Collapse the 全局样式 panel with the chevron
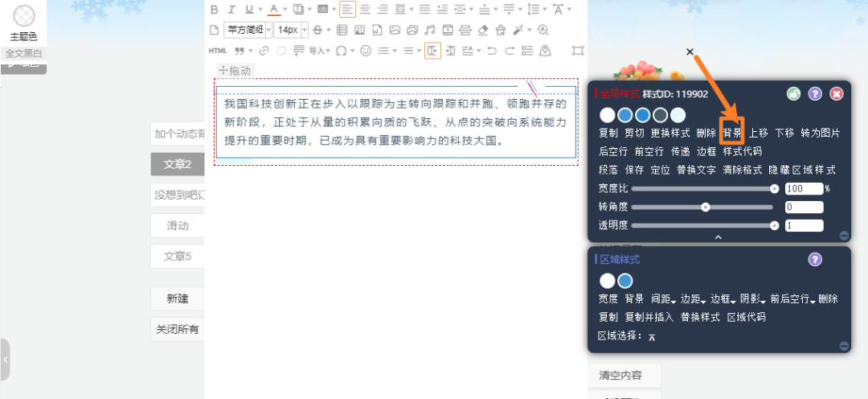The image size is (868, 399). point(718,237)
